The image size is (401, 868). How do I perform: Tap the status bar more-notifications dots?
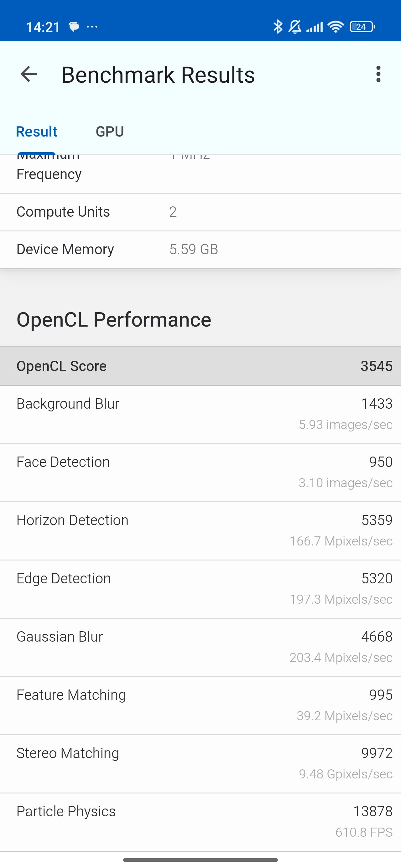pos(92,27)
